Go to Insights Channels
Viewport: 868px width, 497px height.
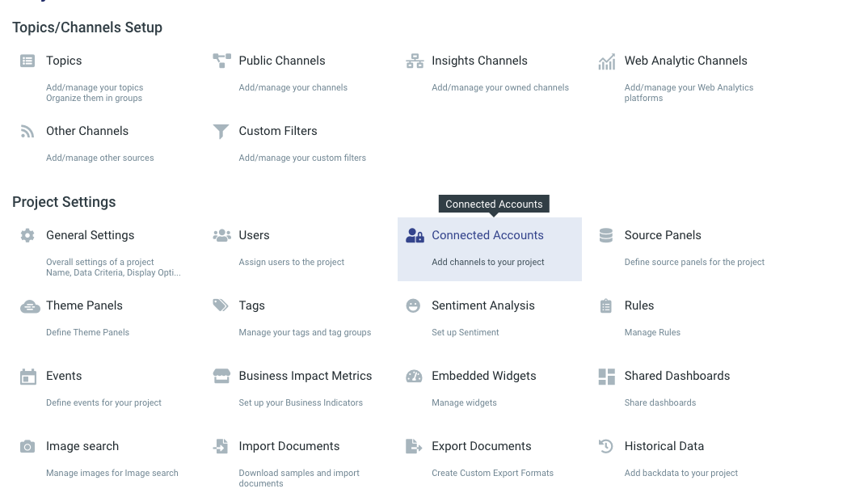coord(479,61)
